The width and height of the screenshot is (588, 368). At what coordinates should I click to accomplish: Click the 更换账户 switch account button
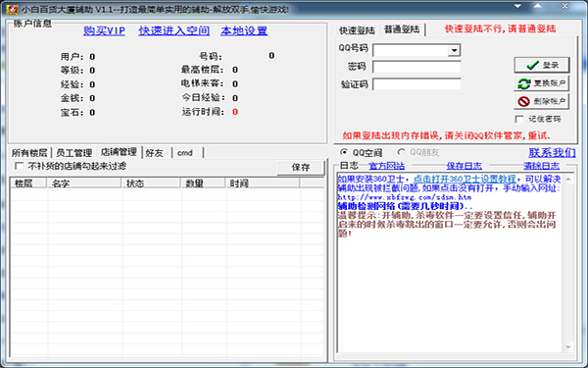[x=542, y=83]
